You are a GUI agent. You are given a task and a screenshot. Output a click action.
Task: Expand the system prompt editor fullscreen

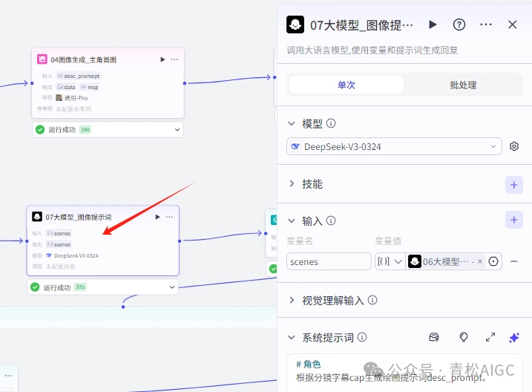[490, 337]
